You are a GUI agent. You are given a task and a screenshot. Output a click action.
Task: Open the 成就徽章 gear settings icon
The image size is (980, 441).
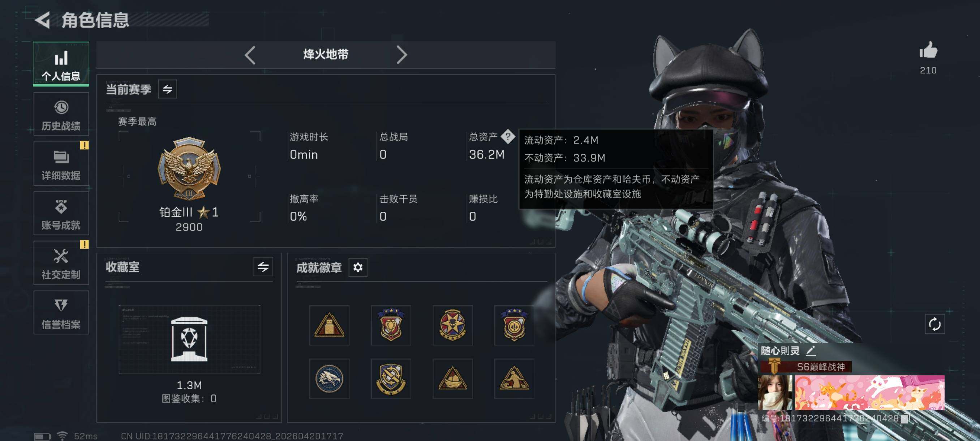[358, 267]
